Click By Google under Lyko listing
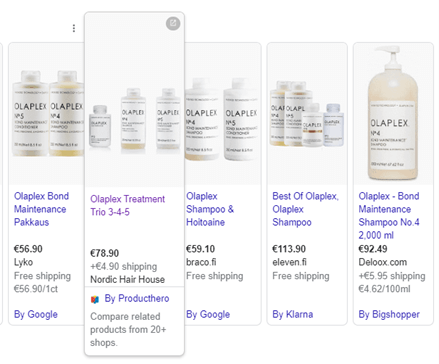The width and height of the screenshot is (439, 364). coord(36,314)
